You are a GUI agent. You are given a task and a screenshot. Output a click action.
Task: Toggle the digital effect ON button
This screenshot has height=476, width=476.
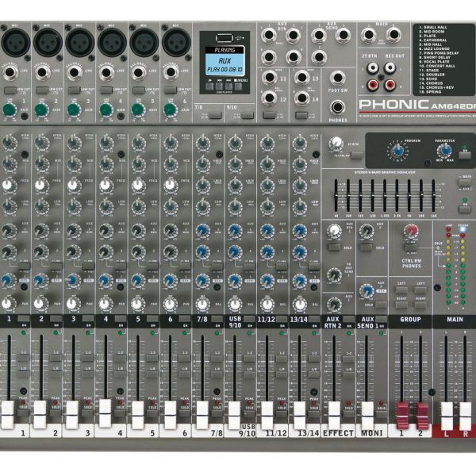(x=464, y=155)
